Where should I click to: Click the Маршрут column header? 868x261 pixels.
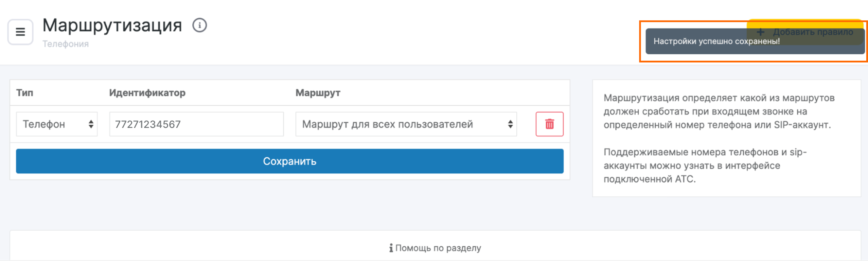click(x=318, y=93)
